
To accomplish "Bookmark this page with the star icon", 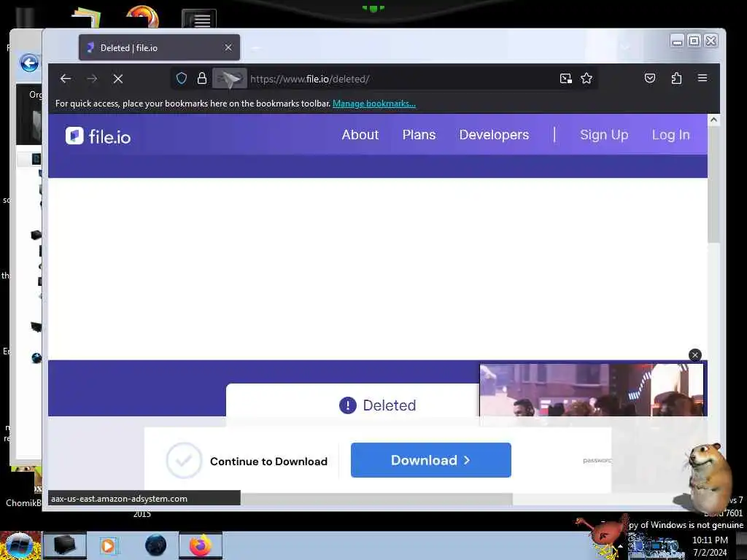I will coord(587,78).
